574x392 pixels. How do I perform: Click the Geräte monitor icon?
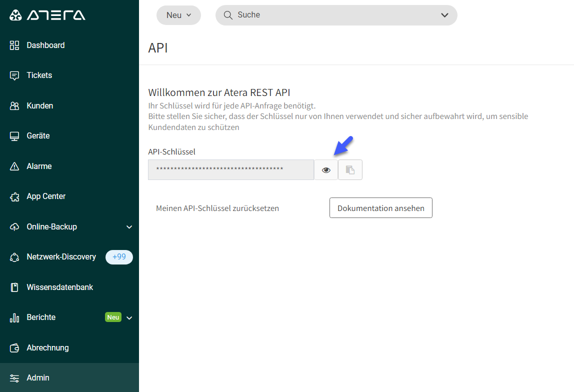[x=14, y=136]
